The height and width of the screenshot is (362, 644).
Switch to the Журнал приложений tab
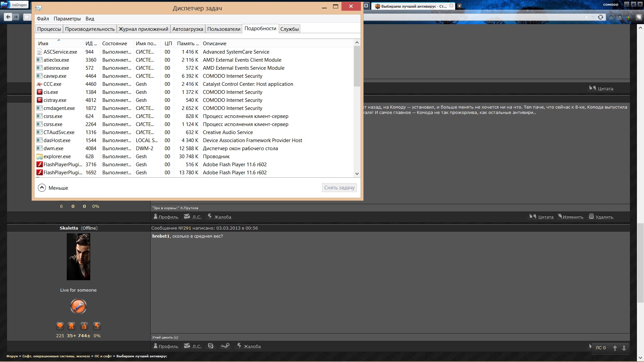144,29
